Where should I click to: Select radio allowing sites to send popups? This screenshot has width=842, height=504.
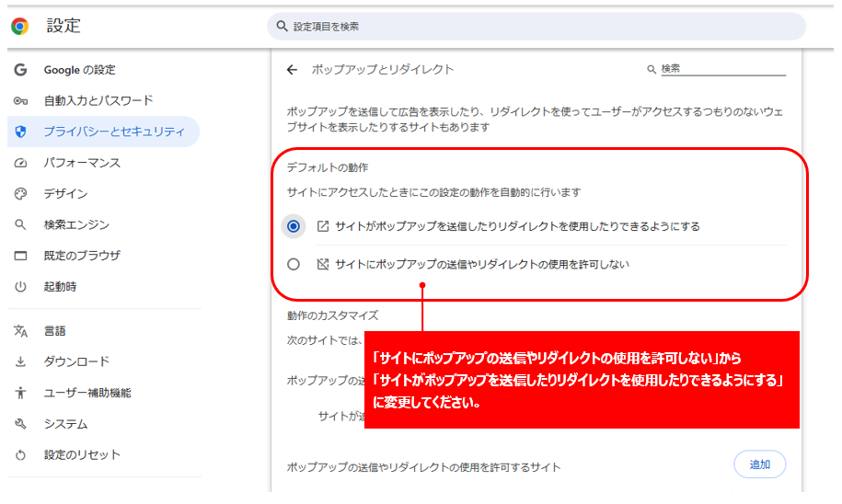point(294,226)
